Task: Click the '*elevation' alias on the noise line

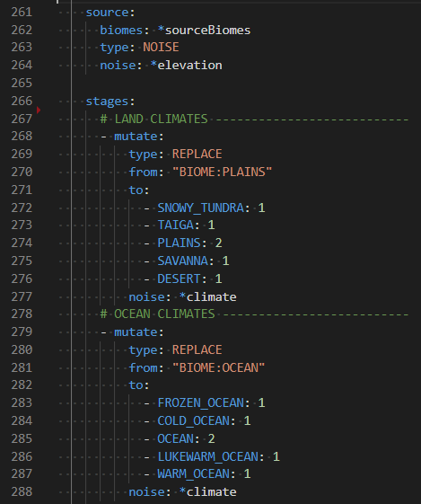Action: pos(186,66)
